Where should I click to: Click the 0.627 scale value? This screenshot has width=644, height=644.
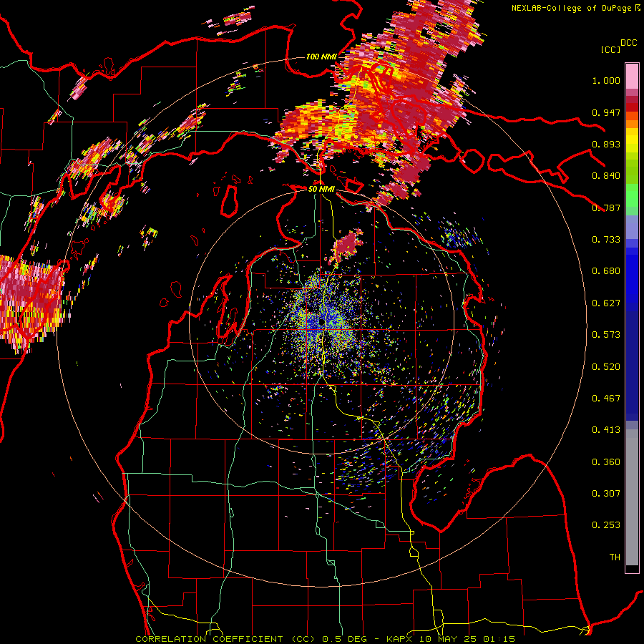click(x=606, y=303)
